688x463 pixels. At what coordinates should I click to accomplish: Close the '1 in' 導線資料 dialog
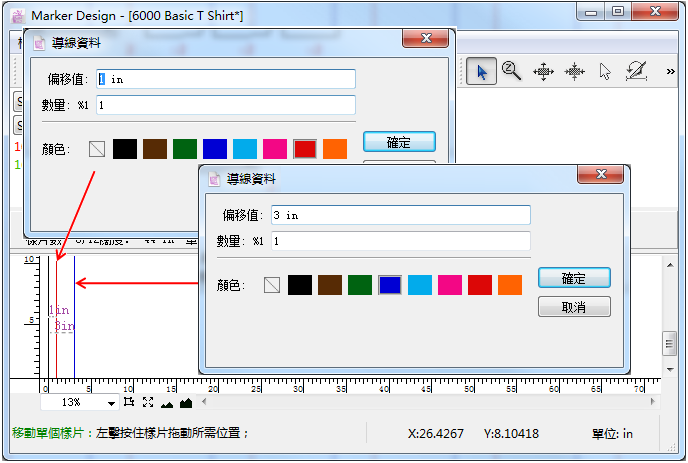(426, 38)
